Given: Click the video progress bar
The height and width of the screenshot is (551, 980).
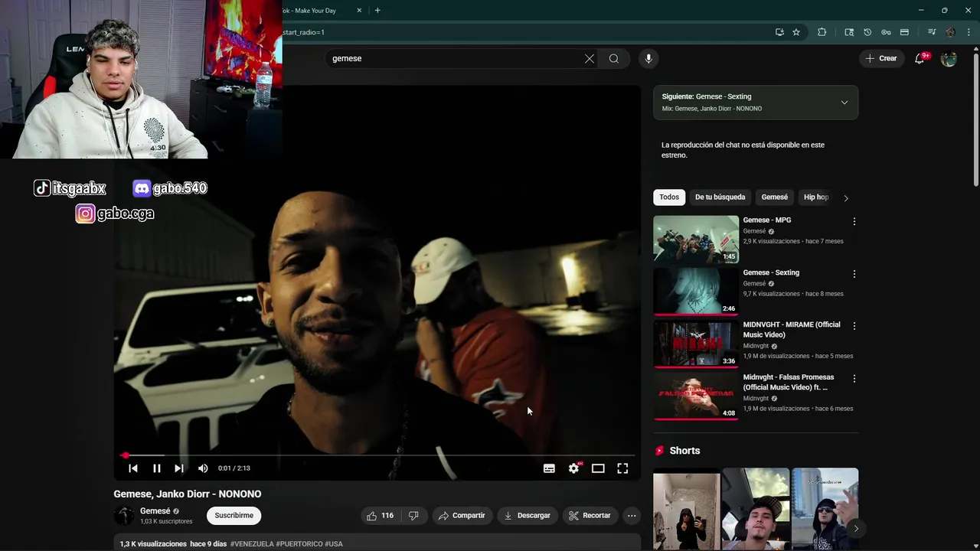Looking at the screenshot, I should [x=377, y=455].
